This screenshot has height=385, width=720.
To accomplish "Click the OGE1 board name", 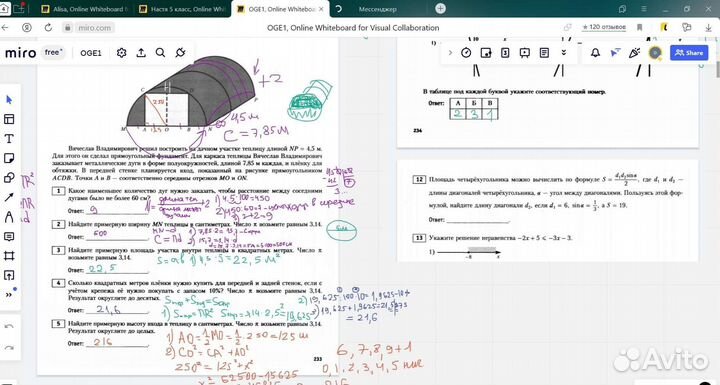I will 91,53.
